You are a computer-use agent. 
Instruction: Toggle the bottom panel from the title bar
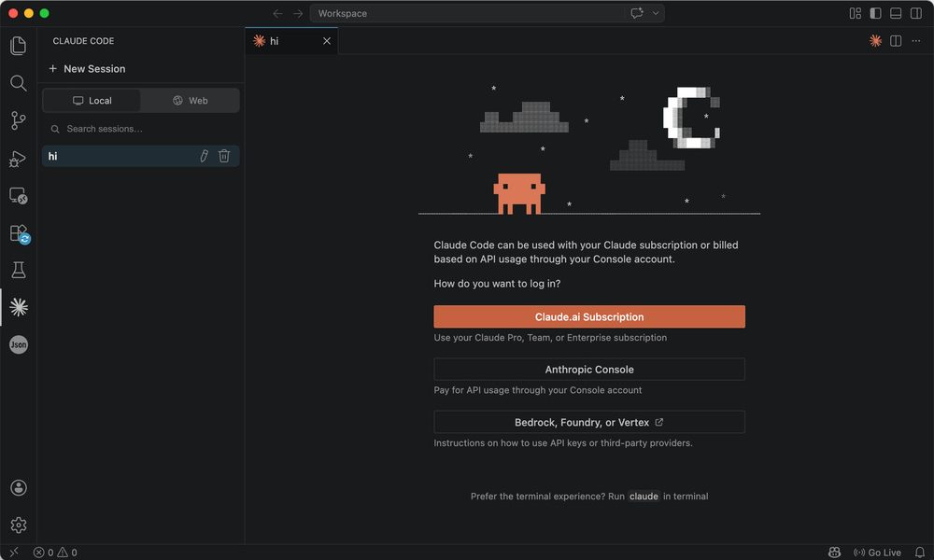896,13
